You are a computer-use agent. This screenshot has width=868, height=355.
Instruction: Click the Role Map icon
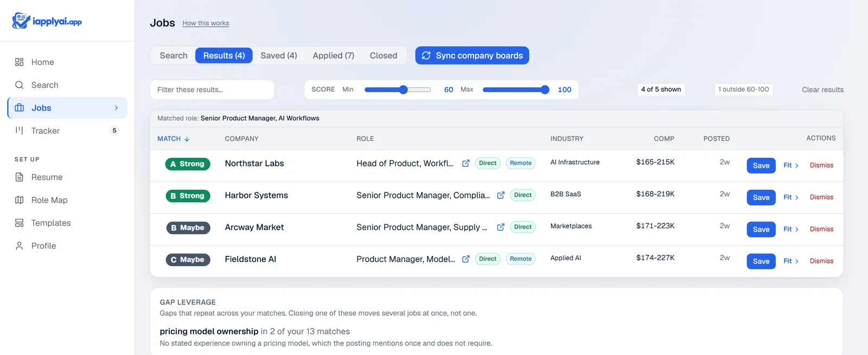20,200
